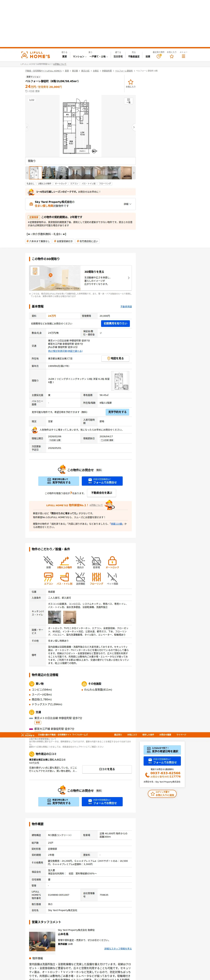Open 詳細なスタッフ情報を見る link
Screen dimensions: 210x980
click(x=118, y=948)
